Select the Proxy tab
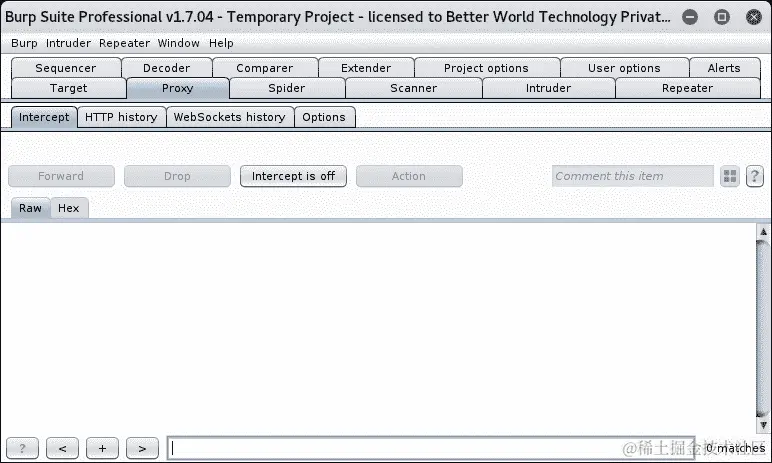 click(x=178, y=88)
